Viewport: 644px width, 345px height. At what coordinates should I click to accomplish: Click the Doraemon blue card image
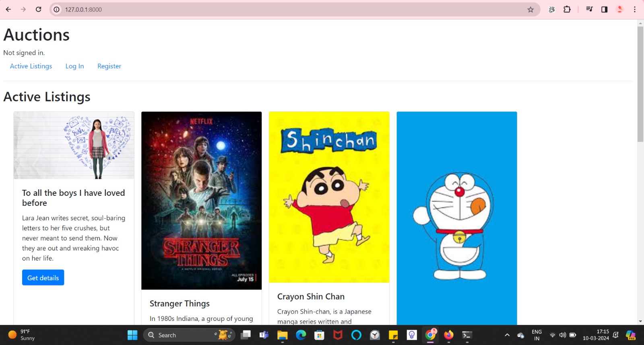pos(456,218)
